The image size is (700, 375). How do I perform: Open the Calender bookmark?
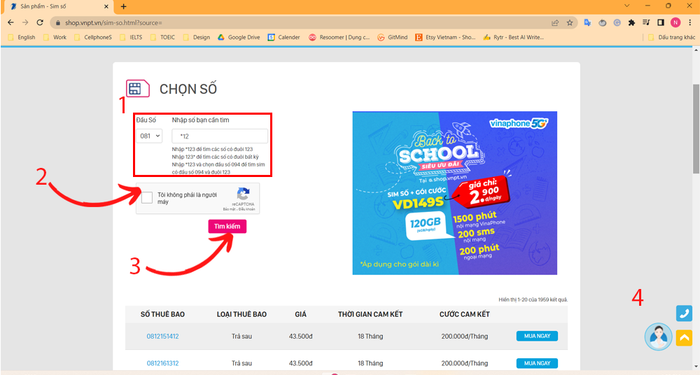pos(284,38)
